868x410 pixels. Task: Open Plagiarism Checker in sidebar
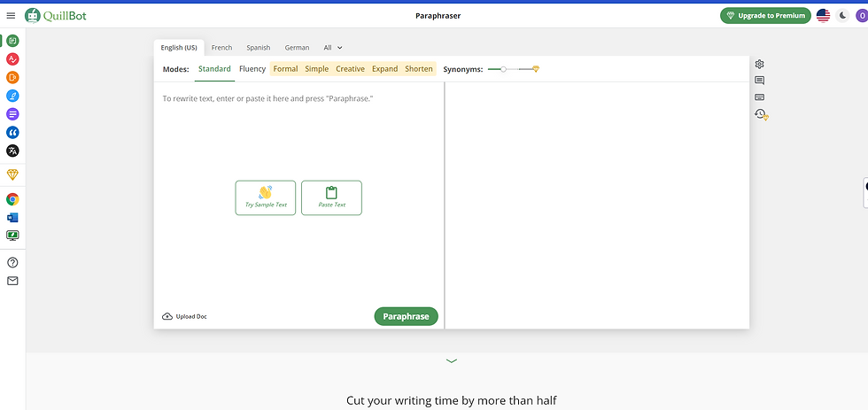tap(12, 77)
